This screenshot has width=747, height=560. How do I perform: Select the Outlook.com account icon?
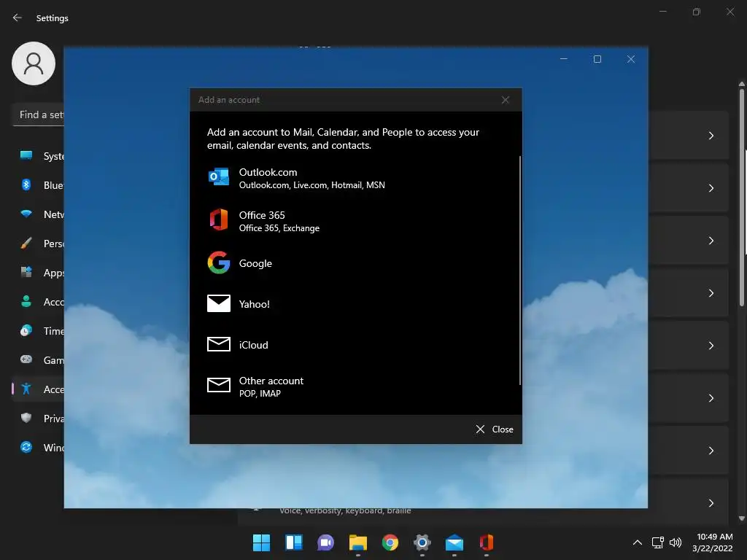[x=219, y=177]
